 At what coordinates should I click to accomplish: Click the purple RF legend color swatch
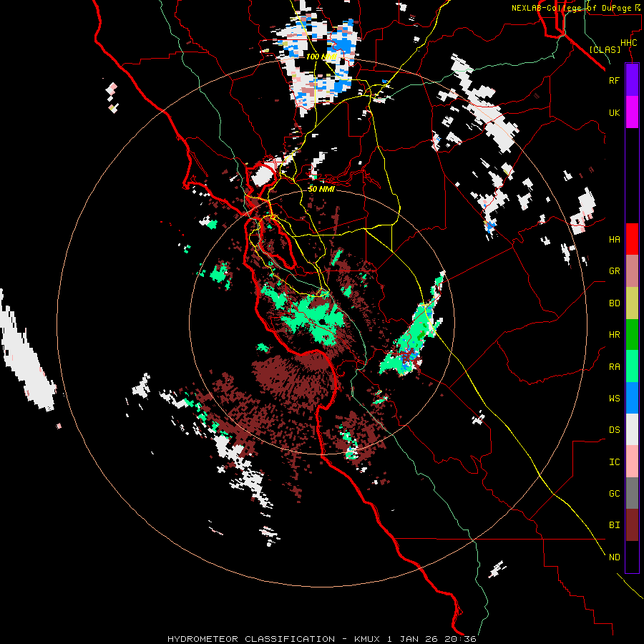point(632,80)
